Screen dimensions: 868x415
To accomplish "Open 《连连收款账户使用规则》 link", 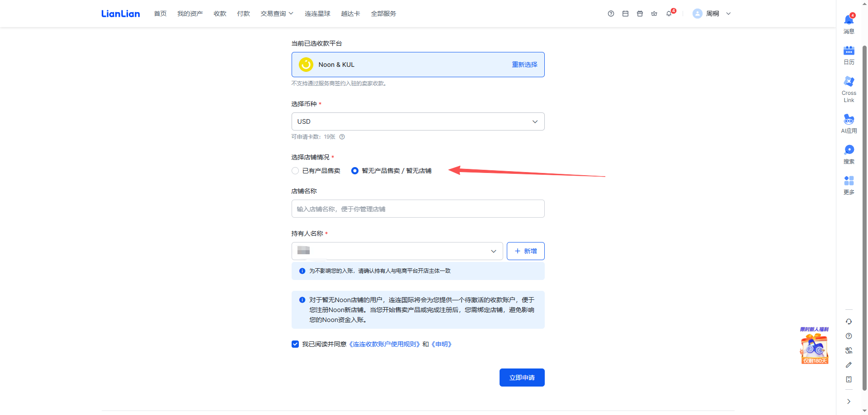I will (x=384, y=344).
